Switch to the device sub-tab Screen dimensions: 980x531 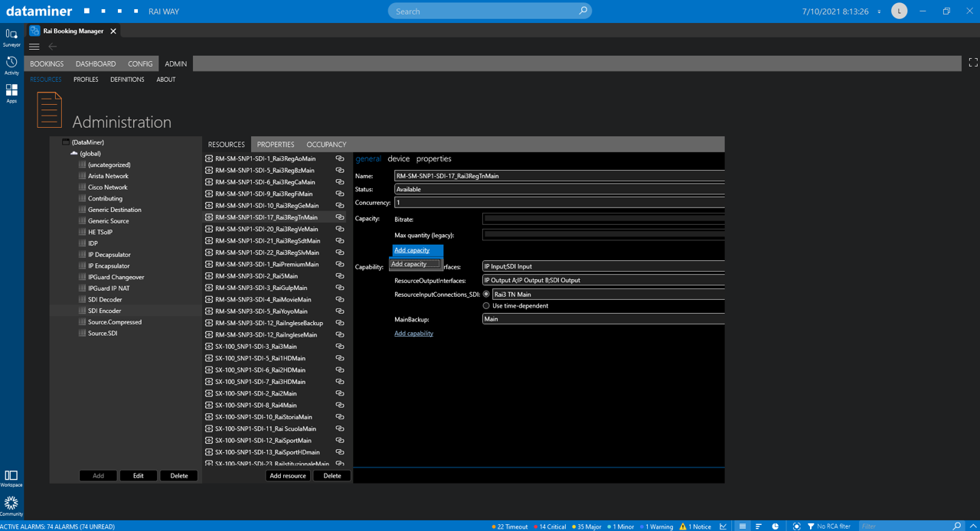[x=398, y=158]
